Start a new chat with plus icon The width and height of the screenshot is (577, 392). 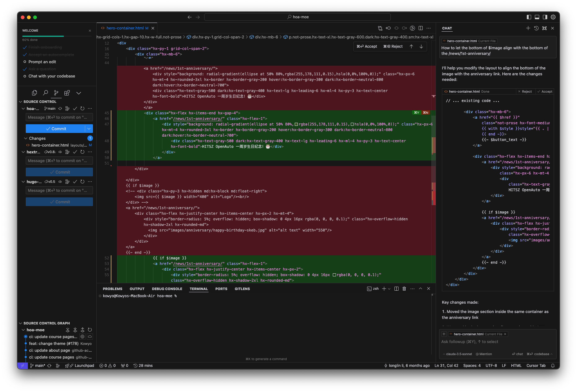528,28
